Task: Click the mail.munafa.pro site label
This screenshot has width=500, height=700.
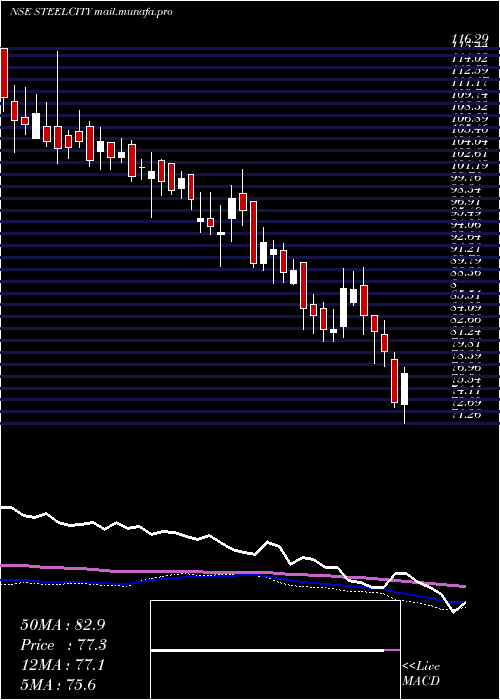Action: click(x=133, y=12)
